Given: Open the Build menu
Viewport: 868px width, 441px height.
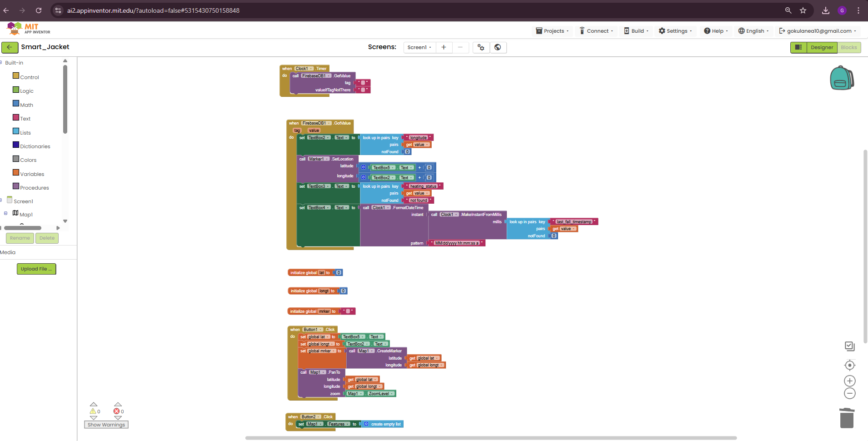Looking at the screenshot, I should (636, 31).
